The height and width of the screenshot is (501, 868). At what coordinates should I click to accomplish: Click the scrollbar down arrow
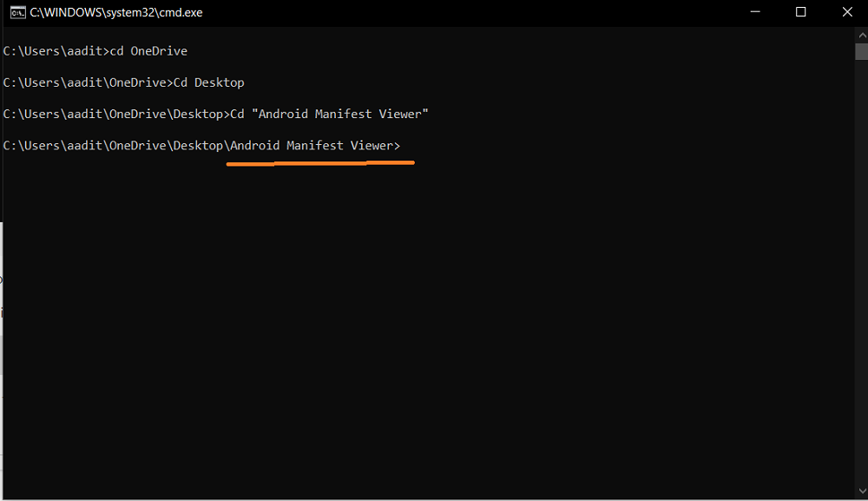862,490
